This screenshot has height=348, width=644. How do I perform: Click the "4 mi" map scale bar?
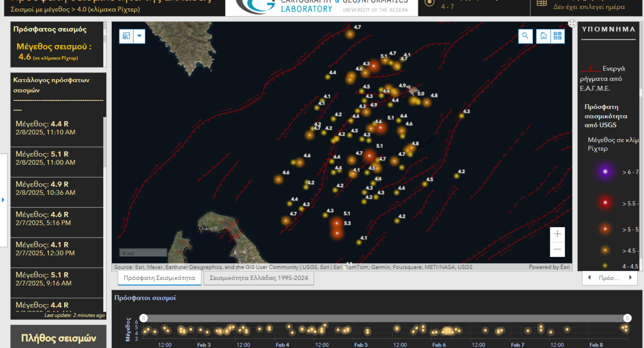(x=143, y=253)
